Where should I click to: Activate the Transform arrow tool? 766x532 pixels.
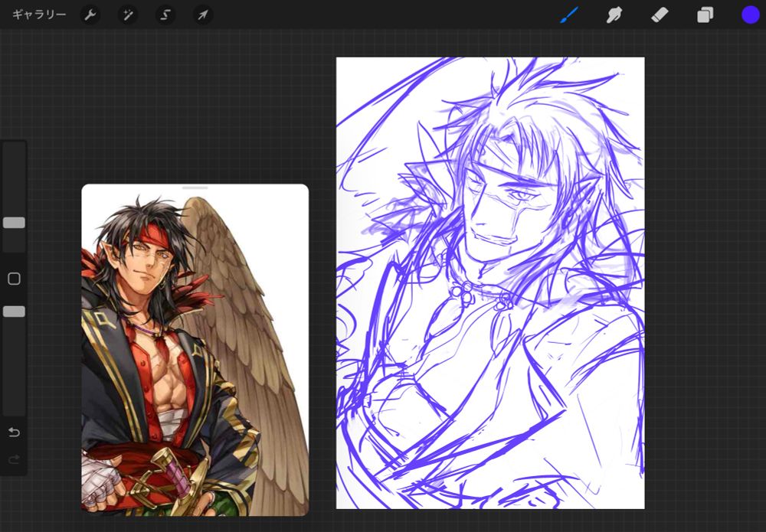pyautogui.click(x=203, y=15)
